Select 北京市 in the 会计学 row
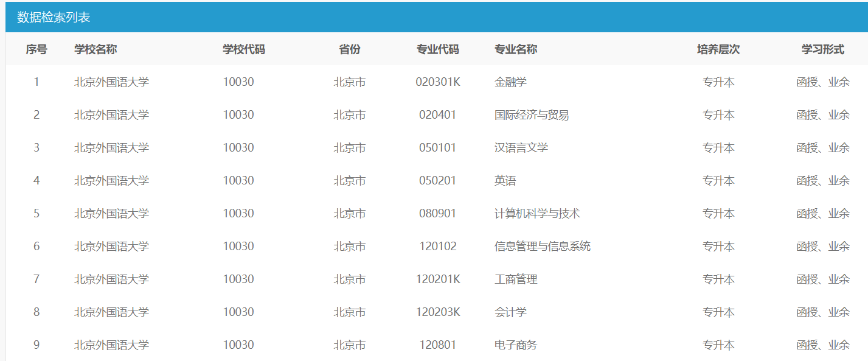 pyautogui.click(x=350, y=312)
